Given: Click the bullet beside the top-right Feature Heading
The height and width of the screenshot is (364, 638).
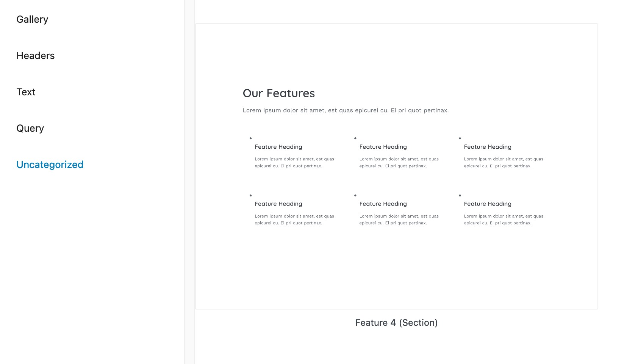Looking at the screenshot, I should [x=460, y=138].
